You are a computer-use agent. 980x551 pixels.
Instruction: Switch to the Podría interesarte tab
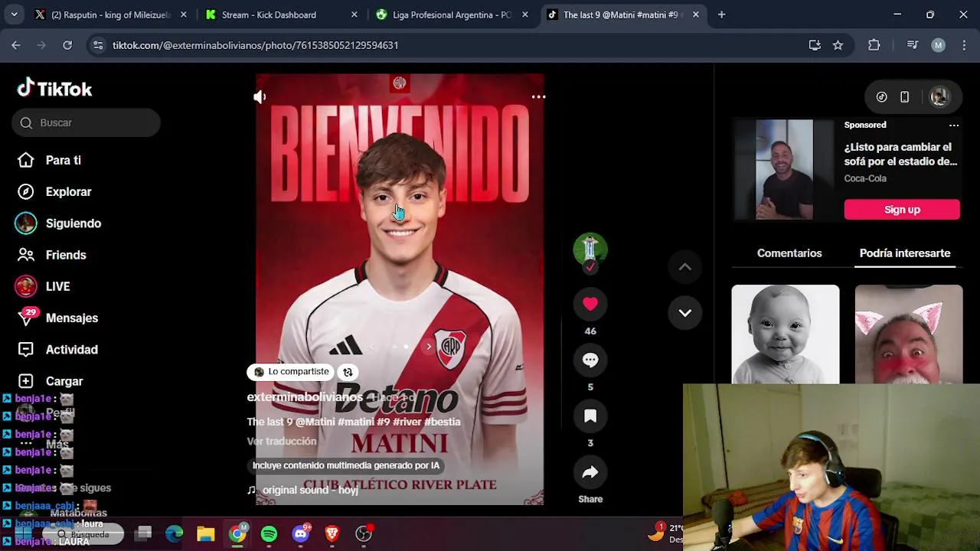(905, 253)
